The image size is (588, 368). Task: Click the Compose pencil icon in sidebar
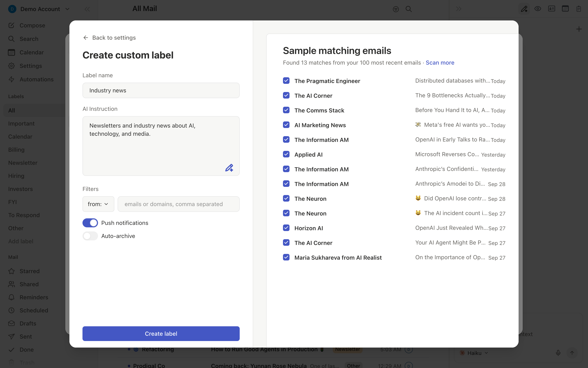tap(11, 25)
